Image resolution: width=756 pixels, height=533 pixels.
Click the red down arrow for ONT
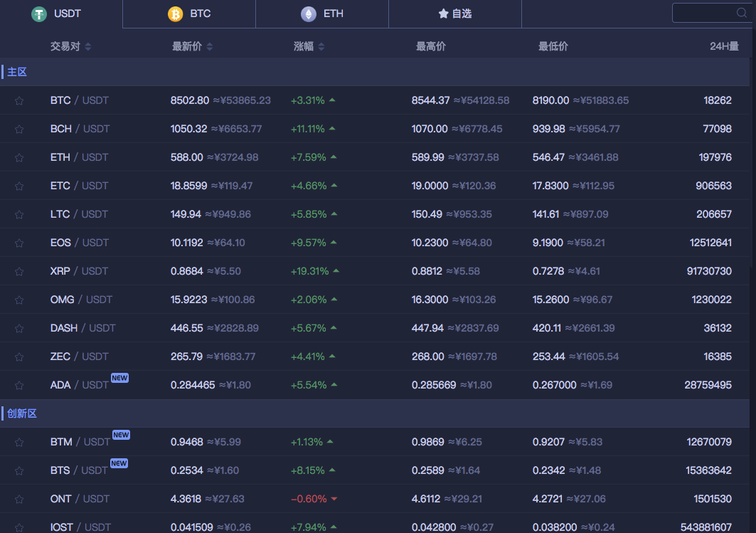(x=334, y=499)
